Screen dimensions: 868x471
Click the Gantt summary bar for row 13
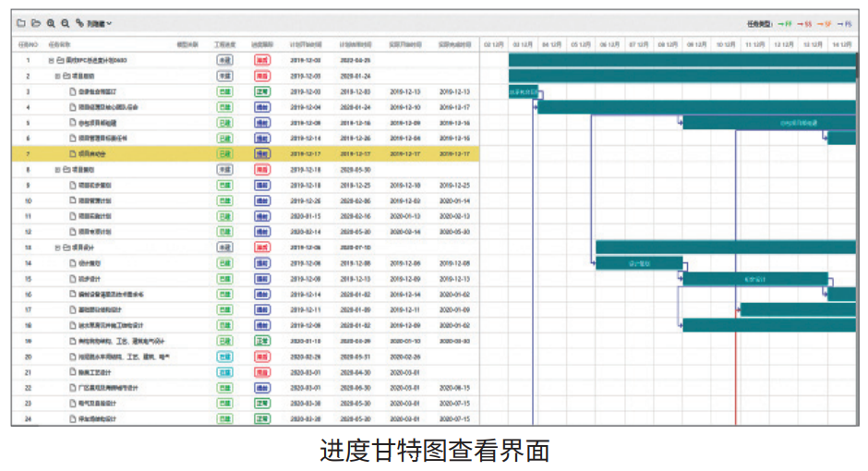coord(725,247)
